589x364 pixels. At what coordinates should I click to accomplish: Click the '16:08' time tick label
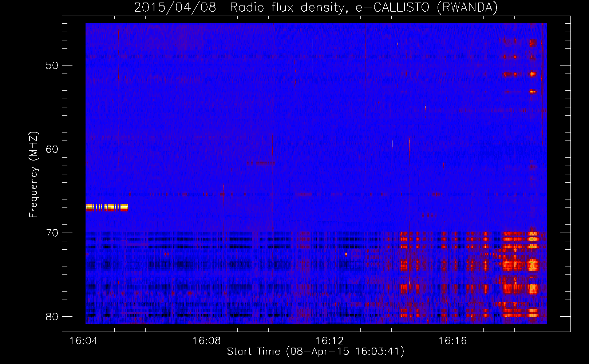207,341
